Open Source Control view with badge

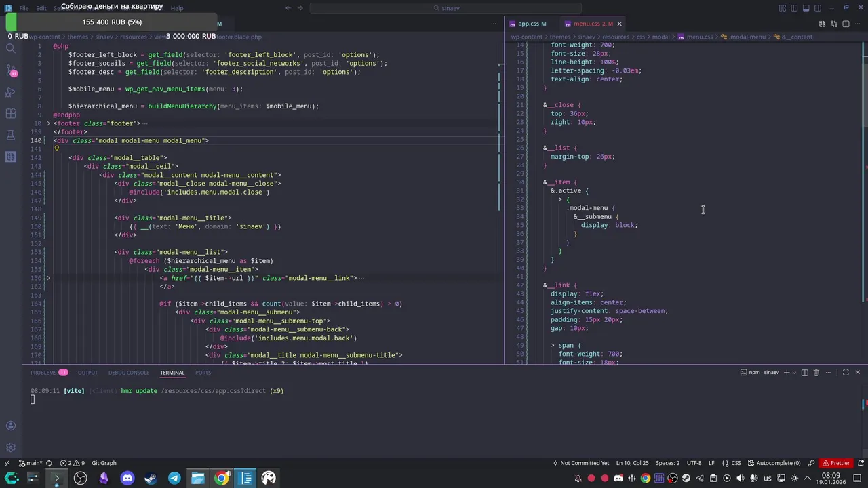[11, 70]
